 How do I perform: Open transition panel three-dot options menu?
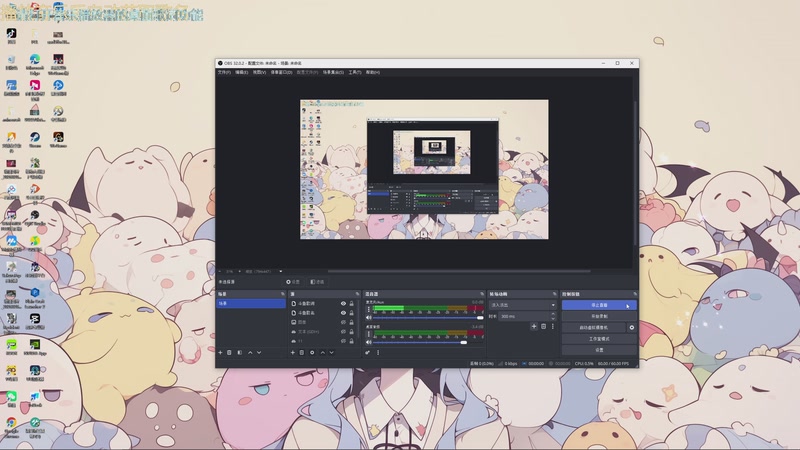(553, 327)
